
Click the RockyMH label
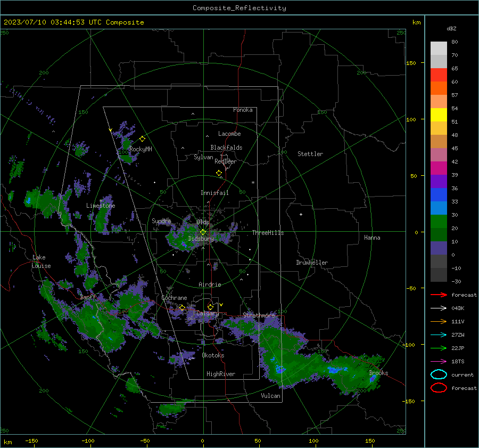click(x=141, y=149)
